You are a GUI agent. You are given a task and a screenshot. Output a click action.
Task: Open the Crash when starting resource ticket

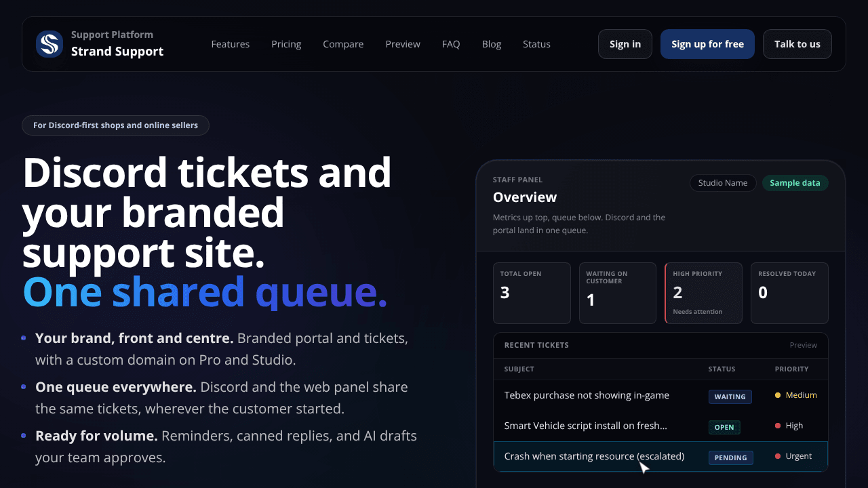660,457
